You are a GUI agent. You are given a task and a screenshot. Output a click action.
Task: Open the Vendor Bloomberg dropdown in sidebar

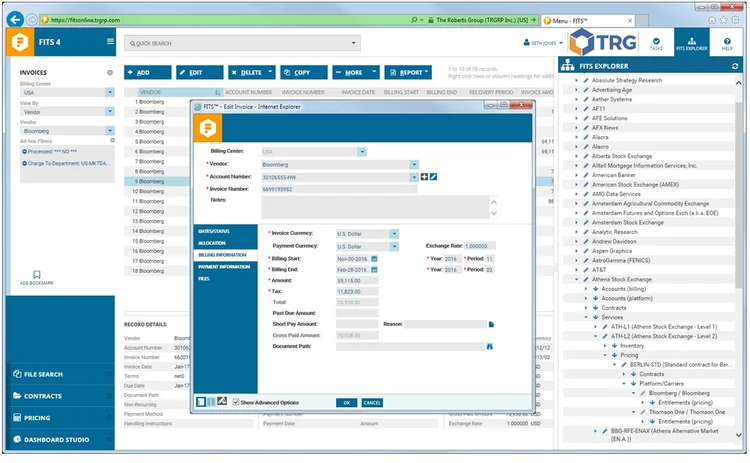point(110,131)
